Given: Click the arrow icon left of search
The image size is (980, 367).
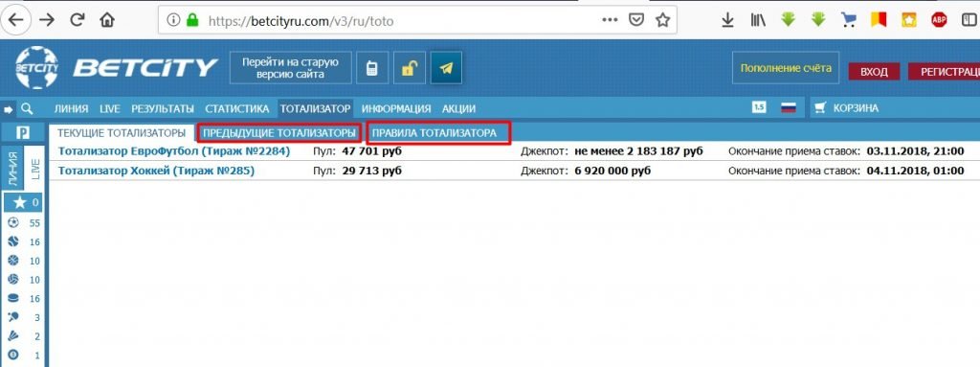Looking at the screenshot, I should pyautogui.click(x=9, y=109).
